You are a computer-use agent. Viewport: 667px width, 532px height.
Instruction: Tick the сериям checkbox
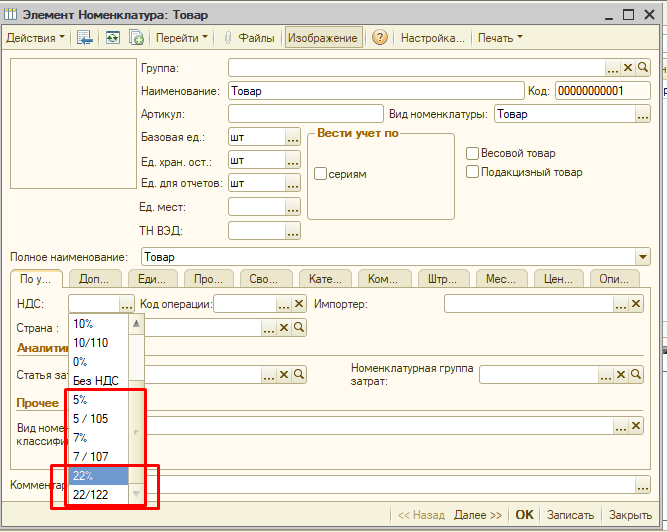[x=321, y=174]
